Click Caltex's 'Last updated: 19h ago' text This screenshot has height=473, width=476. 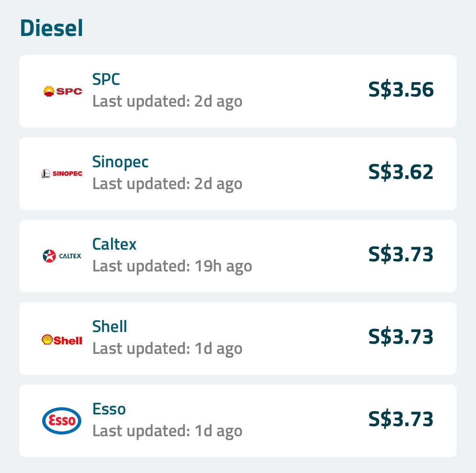172,266
